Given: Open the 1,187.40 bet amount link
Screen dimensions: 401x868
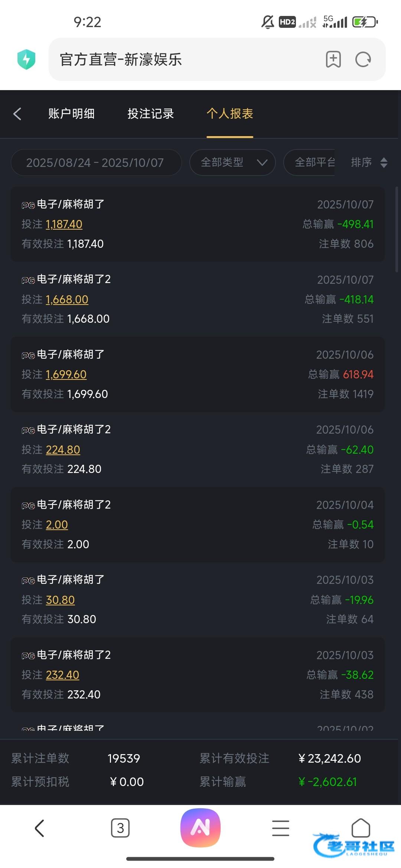Looking at the screenshot, I should (x=64, y=224).
